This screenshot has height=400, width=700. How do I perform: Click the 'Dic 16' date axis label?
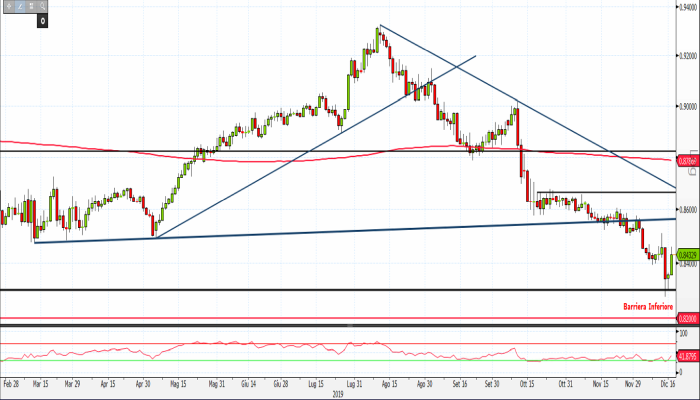tap(668, 384)
